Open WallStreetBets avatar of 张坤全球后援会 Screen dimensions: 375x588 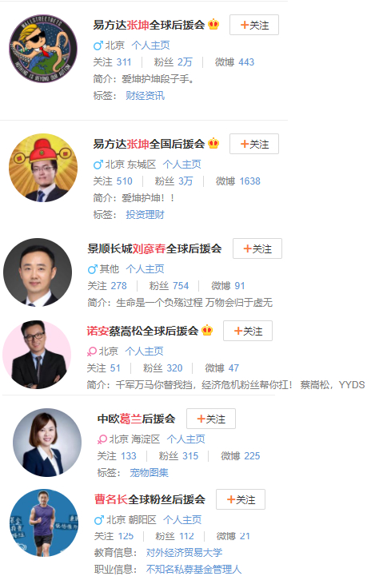coord(43,49)
